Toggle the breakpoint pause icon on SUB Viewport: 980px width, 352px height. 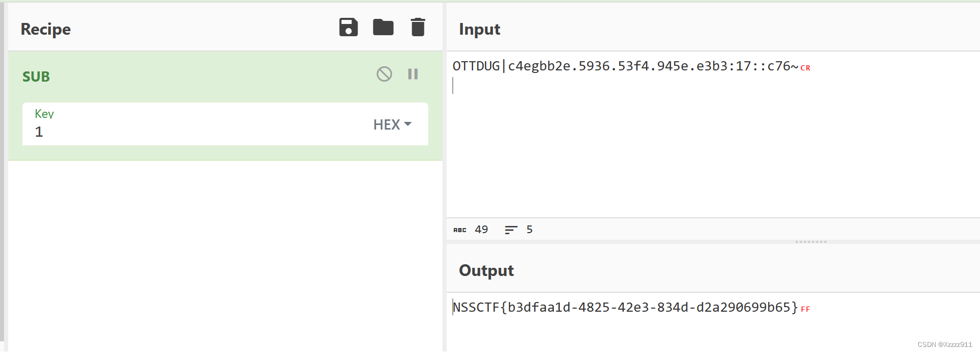pos(413,74)
